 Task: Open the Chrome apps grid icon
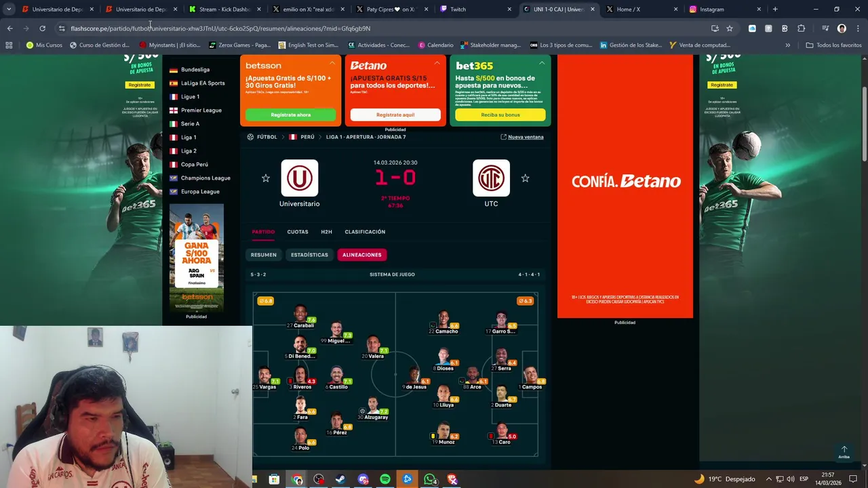coord(9,45)
